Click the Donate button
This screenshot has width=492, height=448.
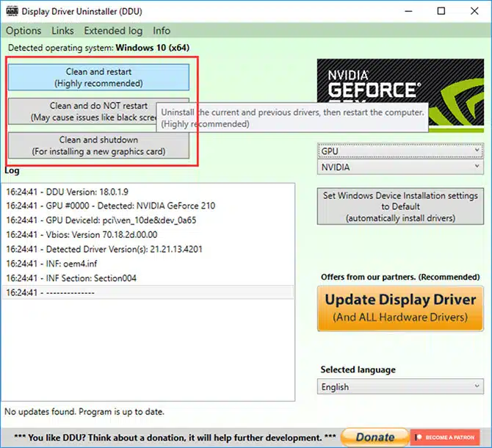click(375, 437)
